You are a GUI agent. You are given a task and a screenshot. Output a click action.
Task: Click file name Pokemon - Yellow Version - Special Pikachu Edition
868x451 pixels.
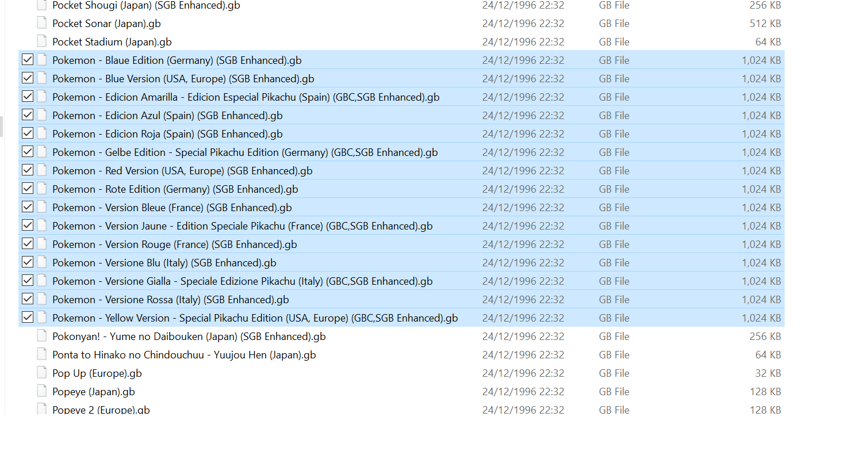pos(255,318)
